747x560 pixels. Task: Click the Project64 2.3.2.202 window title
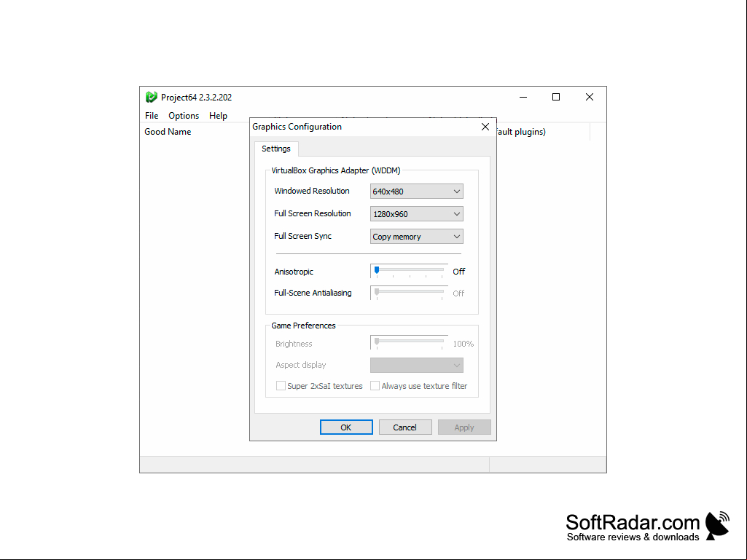[x=196, y=97]
